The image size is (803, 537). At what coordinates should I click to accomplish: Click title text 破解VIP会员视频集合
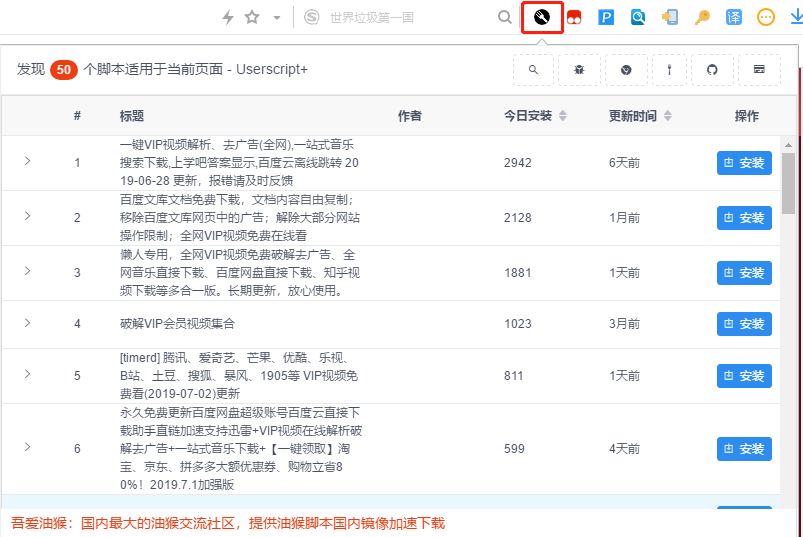coord(177,324)
